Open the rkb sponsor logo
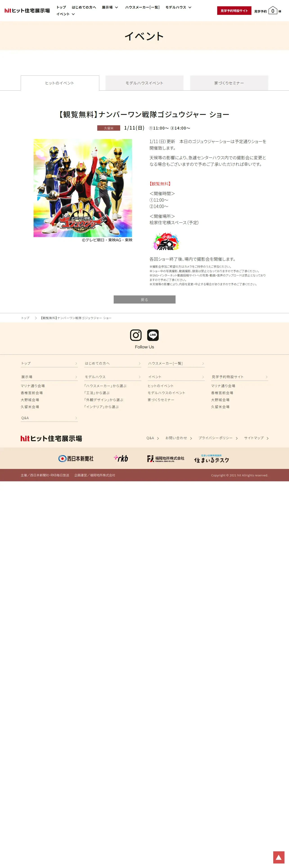Viewport: 289px width, 868px height. tap(121, 458)
